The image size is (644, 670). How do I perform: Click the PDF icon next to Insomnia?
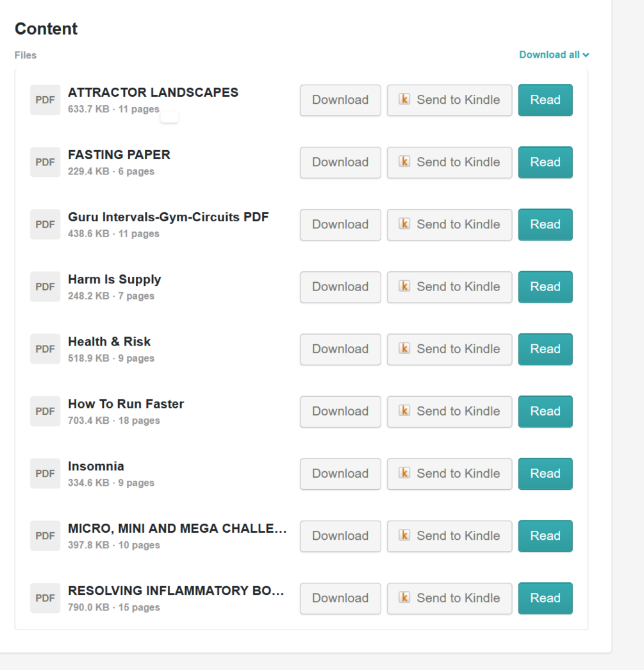click(45, 474)
